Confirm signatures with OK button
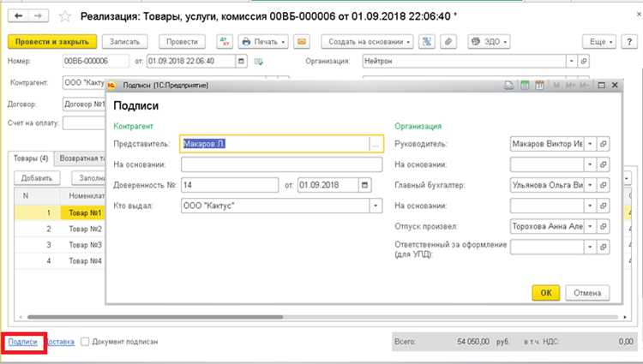The width and height of the screenshot is (643, 364). 546,293
